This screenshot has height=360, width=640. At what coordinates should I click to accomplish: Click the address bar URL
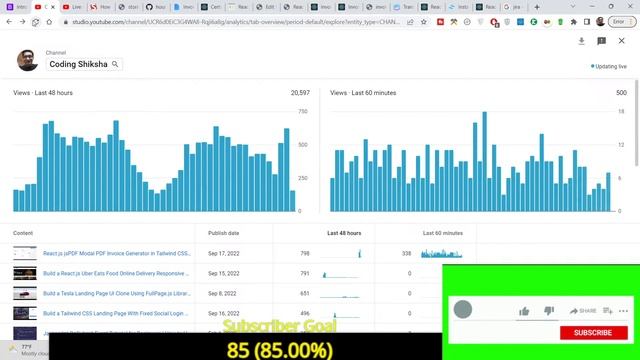pyautogui.click(x=236, y=22)
